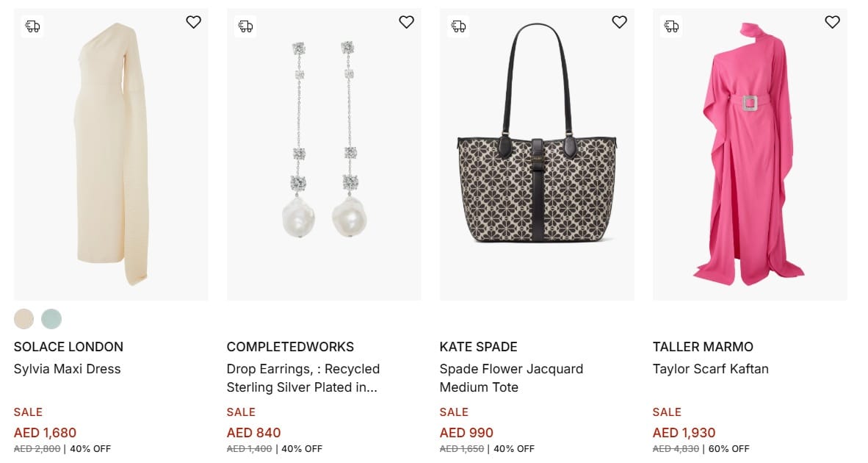
Task: Add Sylvia Maxi Dress to wishlist
Action: pos(193,22)
